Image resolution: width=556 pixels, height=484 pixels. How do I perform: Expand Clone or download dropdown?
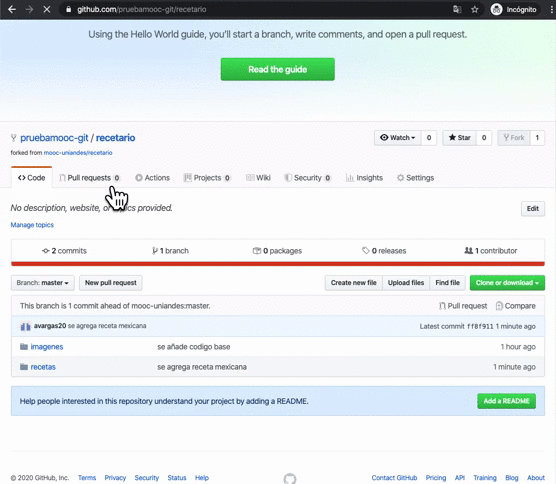click(x=507, y=283)
